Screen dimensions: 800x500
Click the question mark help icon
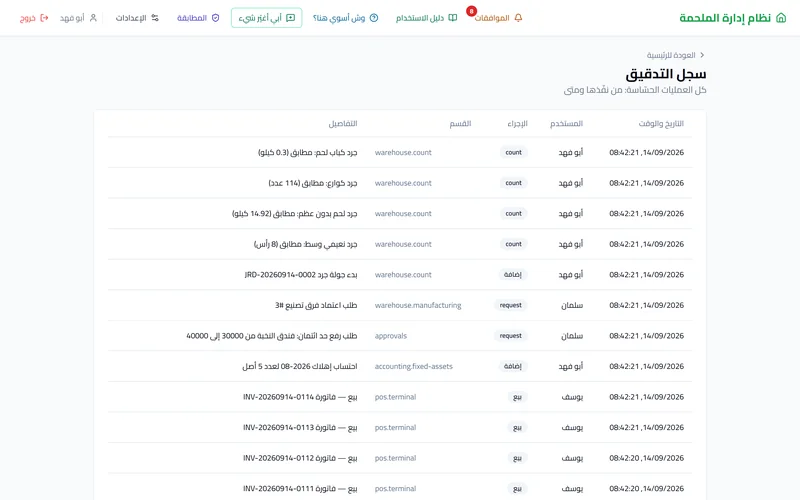374,18
